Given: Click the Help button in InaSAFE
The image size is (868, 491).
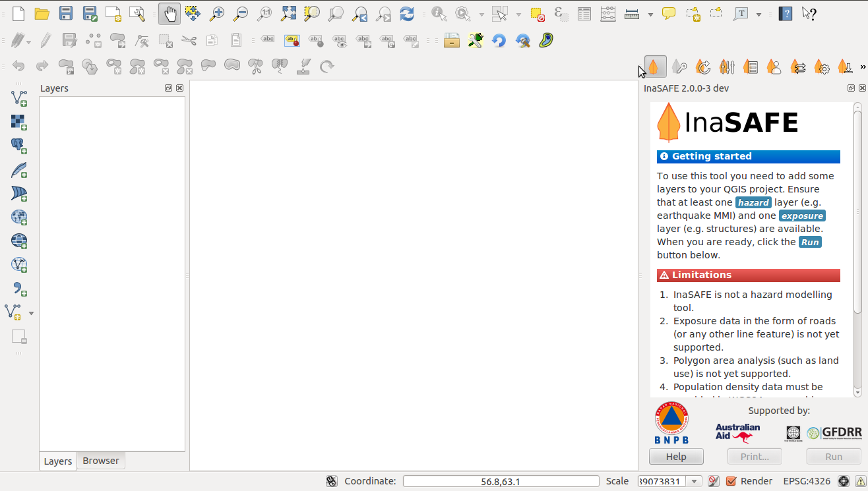Looking at the screenshot, I should click(676, 457).
